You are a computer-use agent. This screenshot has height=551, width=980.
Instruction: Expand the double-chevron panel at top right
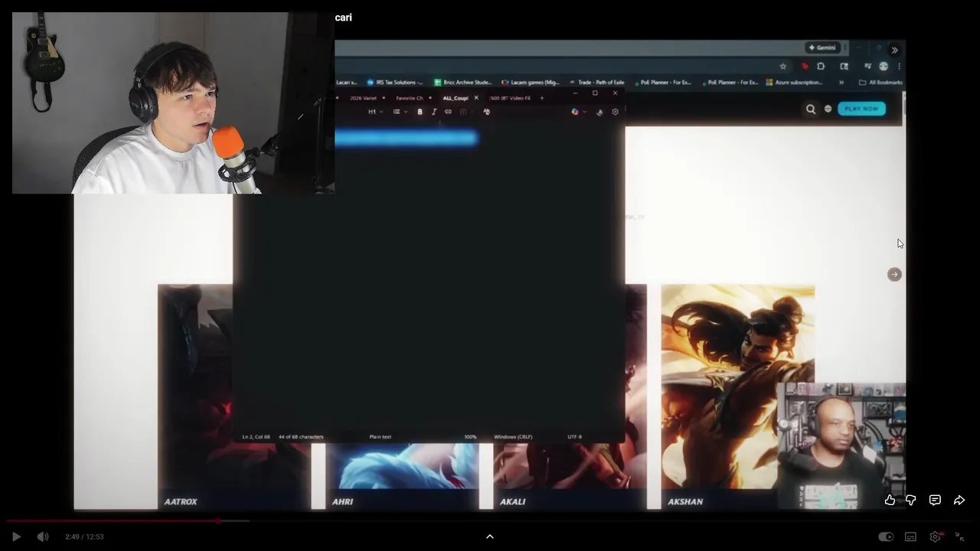[x=894, y=50]
